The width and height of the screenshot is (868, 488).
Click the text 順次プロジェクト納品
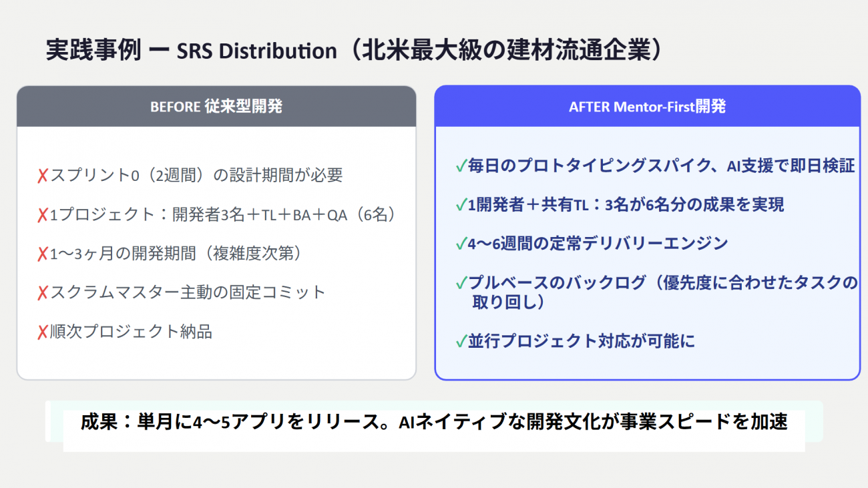click(x=132, y=331)
